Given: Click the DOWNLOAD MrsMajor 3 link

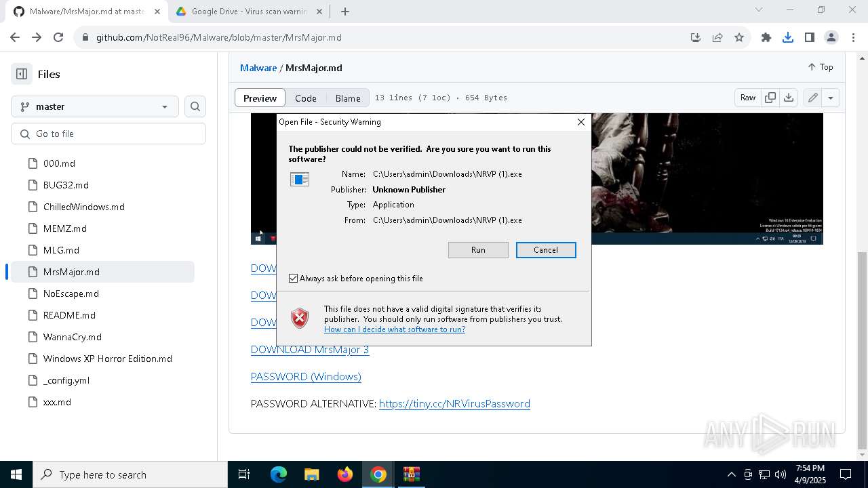Looking at the screenshot, I should tap(310, 350).
